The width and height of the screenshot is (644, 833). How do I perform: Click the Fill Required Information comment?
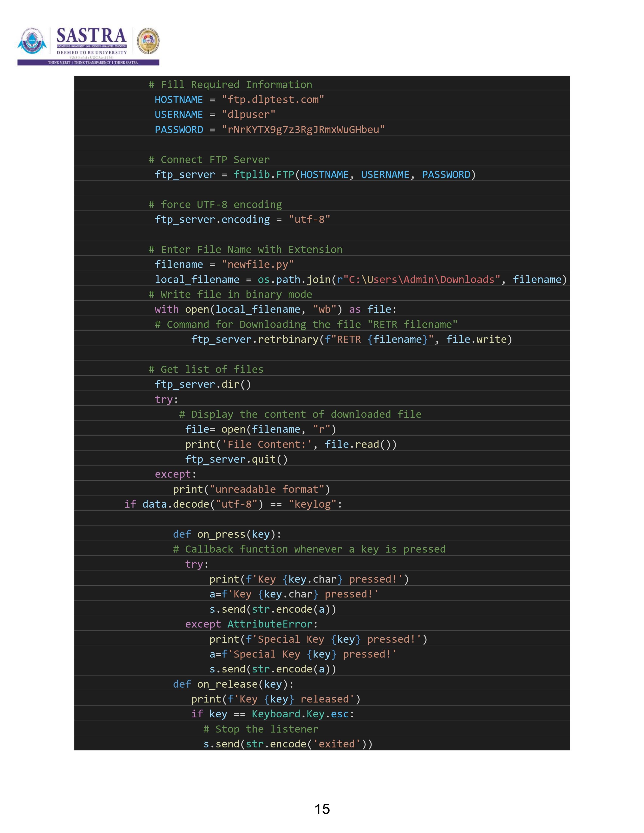[x=229, y=84]
